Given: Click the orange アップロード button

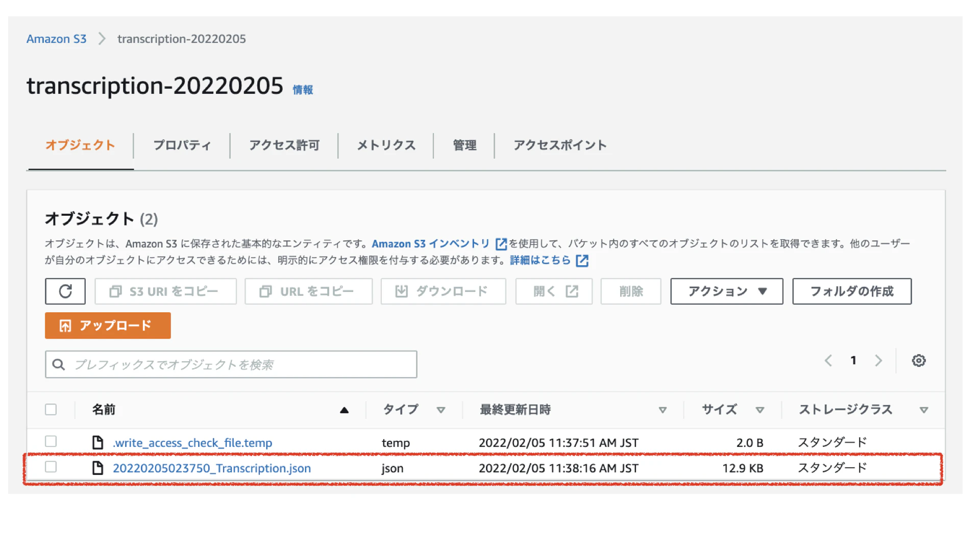Looking at the screenshot, I should pos(108,325).
